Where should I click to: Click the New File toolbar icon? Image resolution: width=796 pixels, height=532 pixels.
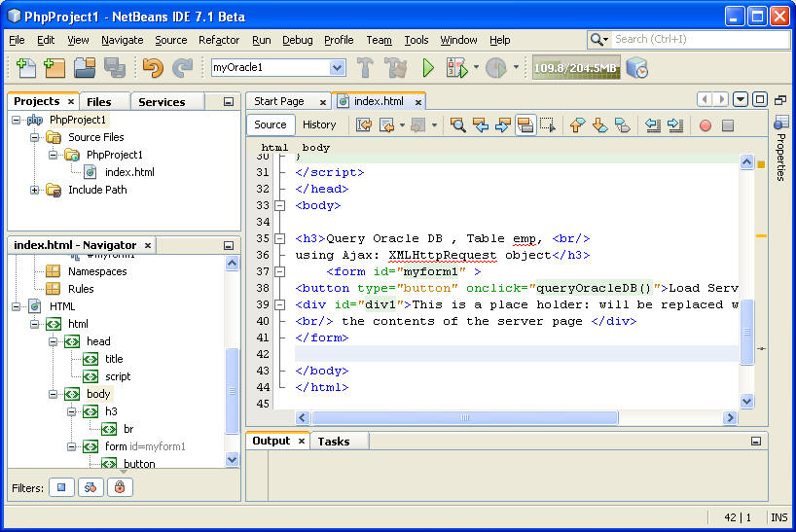pyautogui.click(x=26, y=67)
